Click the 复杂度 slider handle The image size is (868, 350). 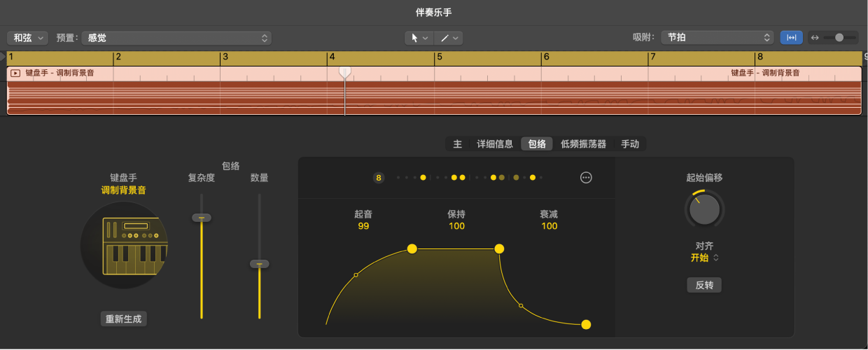click(x=202, y=218)
